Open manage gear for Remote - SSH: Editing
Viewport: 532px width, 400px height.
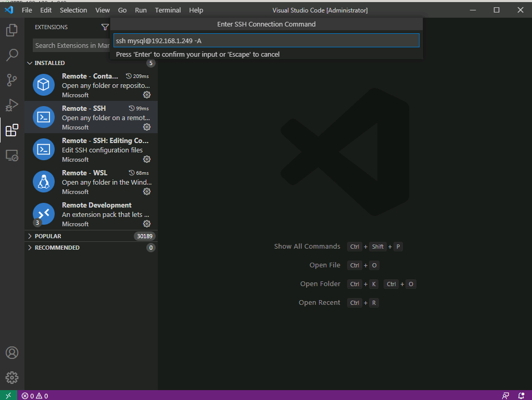click(x=147, y=159)
